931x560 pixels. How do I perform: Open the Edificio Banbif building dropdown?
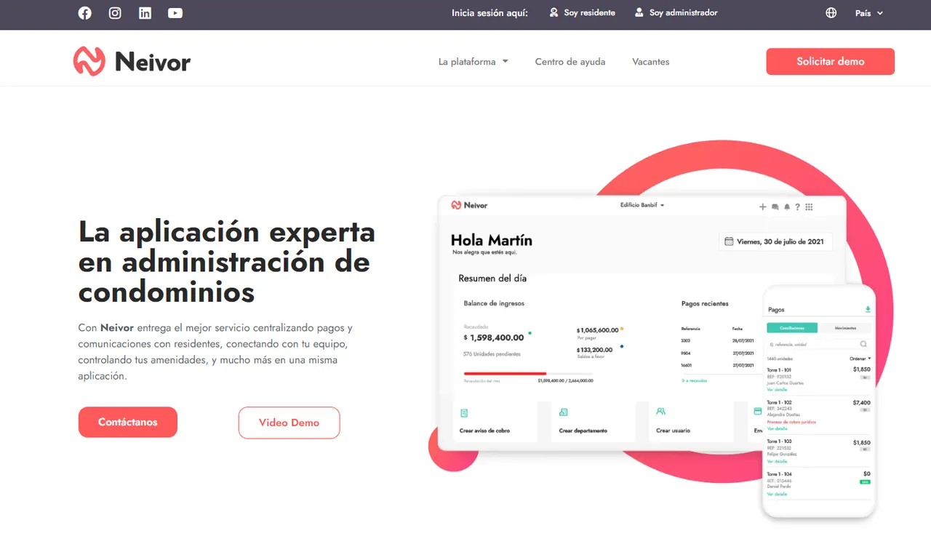(x=642, y=205)
